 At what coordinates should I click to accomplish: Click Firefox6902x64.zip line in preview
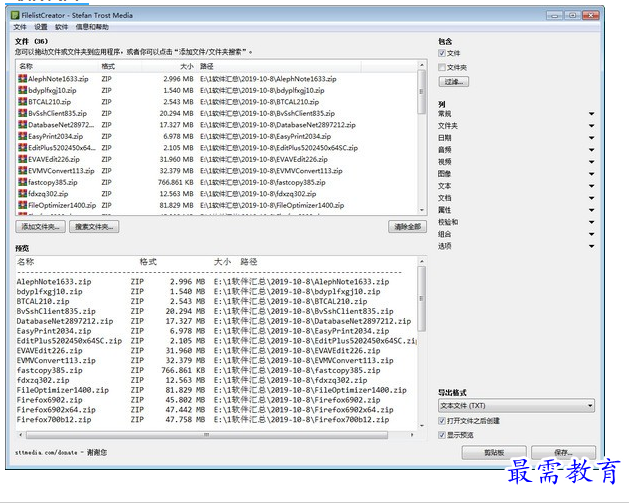pyautogui.click(x=205, y=410)
